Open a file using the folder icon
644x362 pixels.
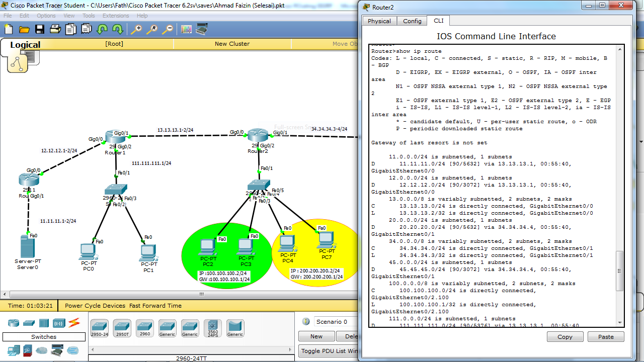pyautogui.click(x=24, y=29)
